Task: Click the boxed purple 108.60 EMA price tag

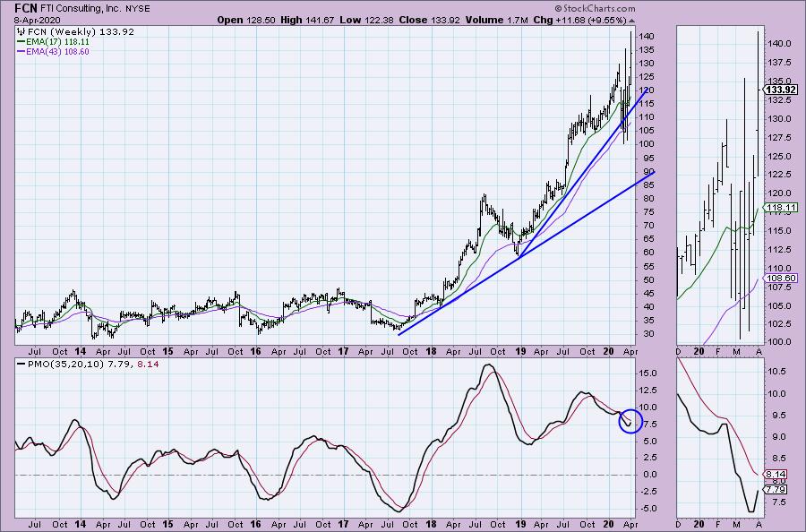Action: tap(781, 278)
